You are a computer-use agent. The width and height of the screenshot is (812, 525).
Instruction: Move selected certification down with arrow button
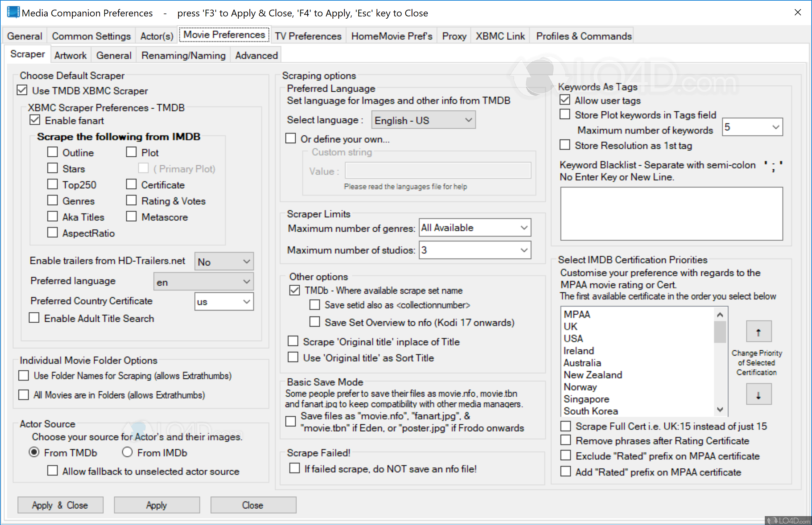(x=759, y=394)
